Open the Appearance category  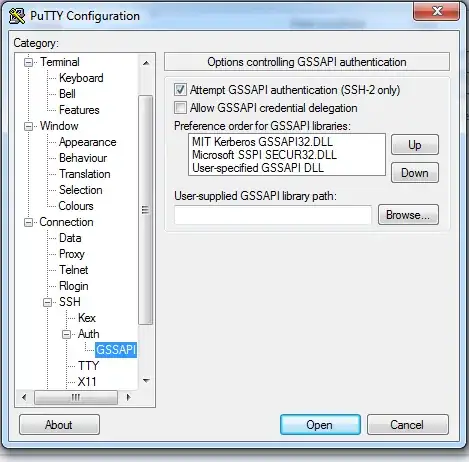(x=87, y=142)
